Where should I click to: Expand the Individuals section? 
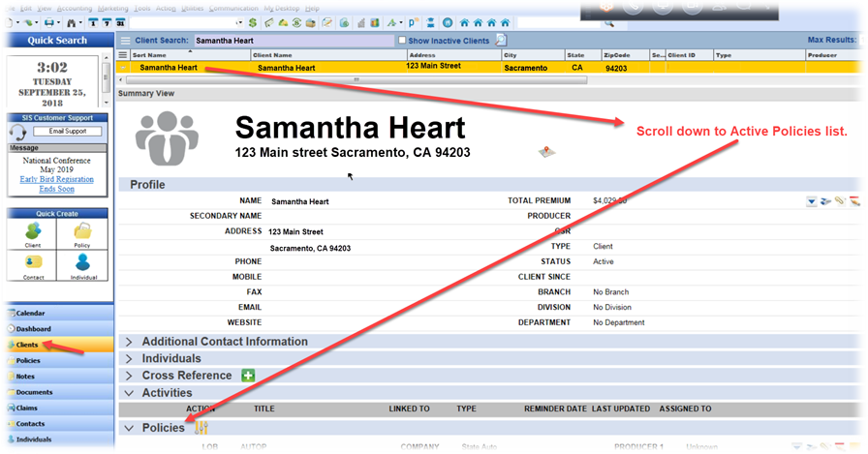(129, 359)
